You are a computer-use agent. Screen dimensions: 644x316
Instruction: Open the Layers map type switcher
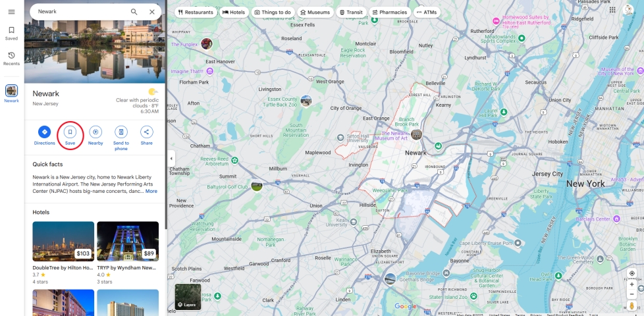coord(188,297)
